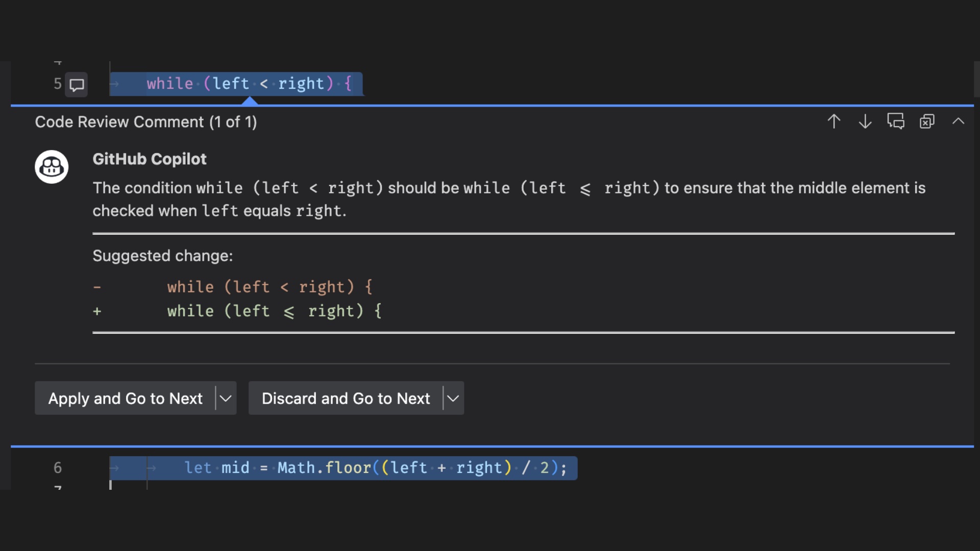The width and height of the screenshot is (980, 551).
Task: Click the downward navigation arrow icon
Action: click(x=865, y=121)
